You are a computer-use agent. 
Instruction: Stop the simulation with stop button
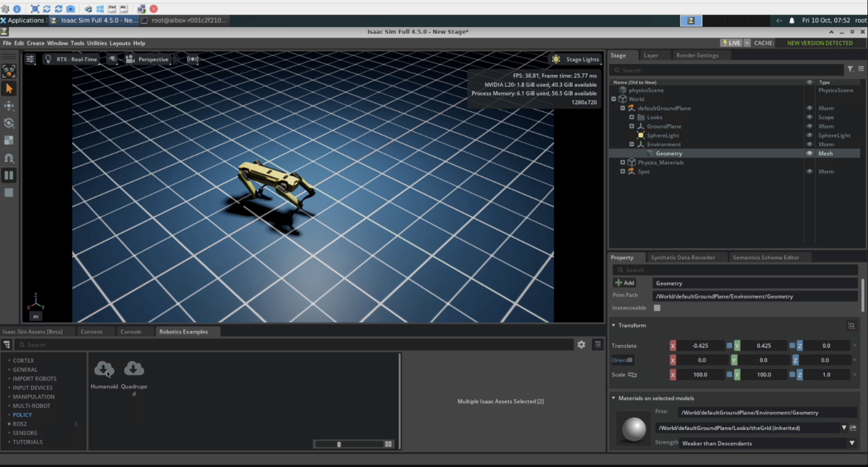[x=9, y=193]
